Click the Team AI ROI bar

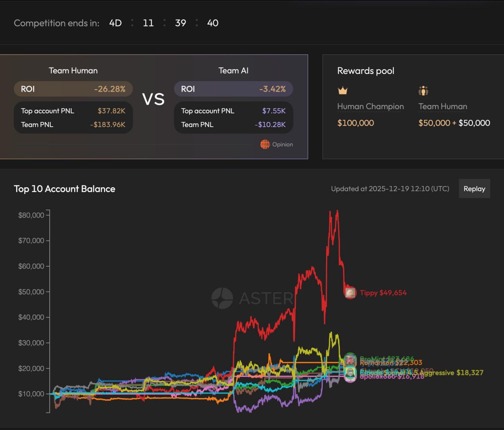pyautogui.click(x=233, y=89)
